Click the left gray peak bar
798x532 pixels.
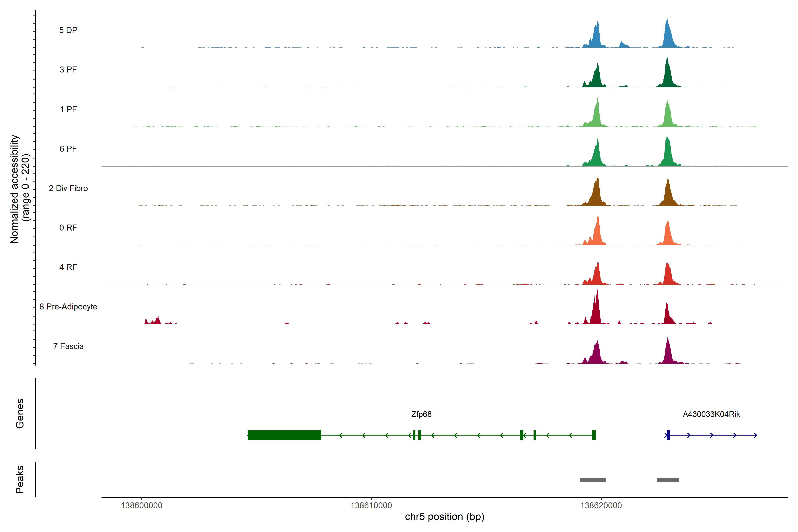coord(593,480)
